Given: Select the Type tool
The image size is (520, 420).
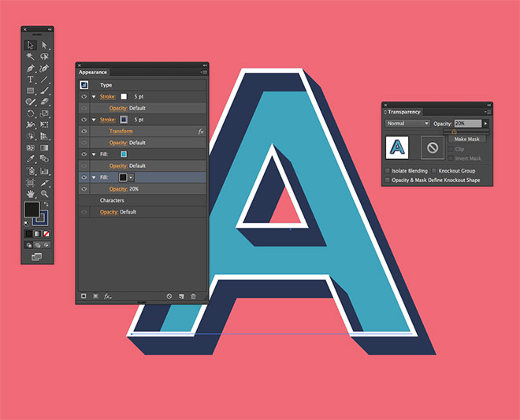Looking at the screenshot, I should tap(30, 80).
